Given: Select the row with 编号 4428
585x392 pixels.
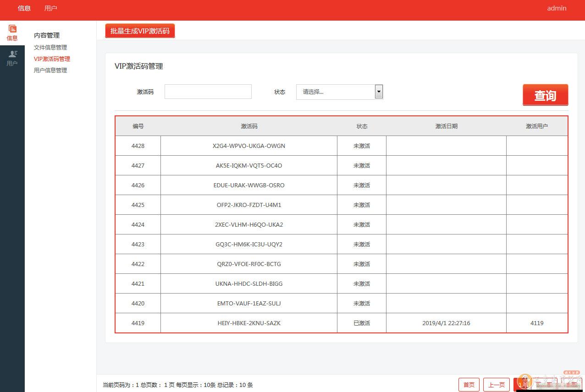Looking at the screenshot, I should pyautogui.click(x=138, y=146).
